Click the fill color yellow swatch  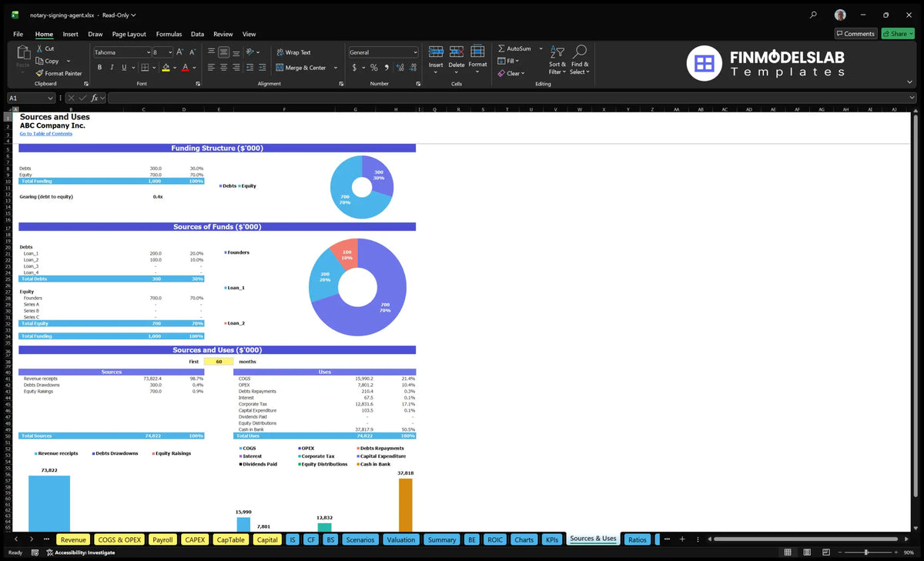166,68
